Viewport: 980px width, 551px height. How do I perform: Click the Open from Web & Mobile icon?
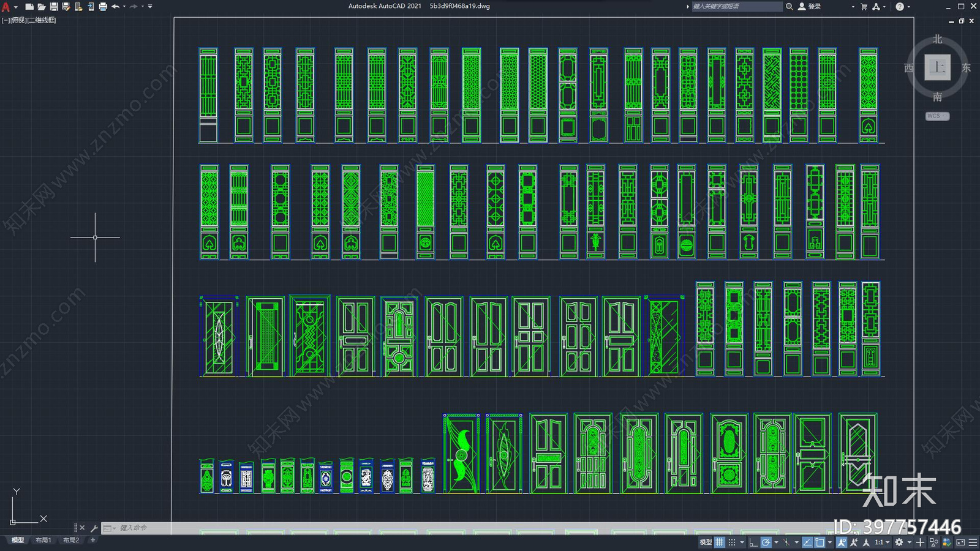click(78, 7)
